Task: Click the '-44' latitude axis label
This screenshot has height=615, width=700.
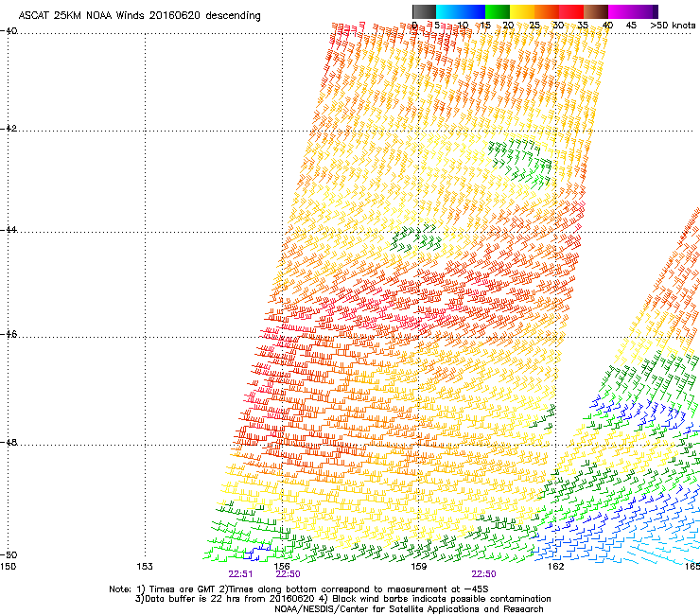Action: point(9,230)
